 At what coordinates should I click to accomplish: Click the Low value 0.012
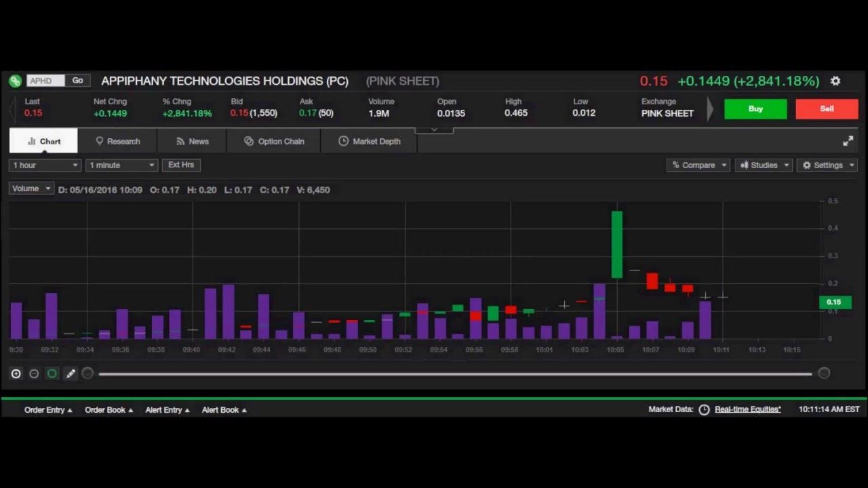(x=584, y=113)
